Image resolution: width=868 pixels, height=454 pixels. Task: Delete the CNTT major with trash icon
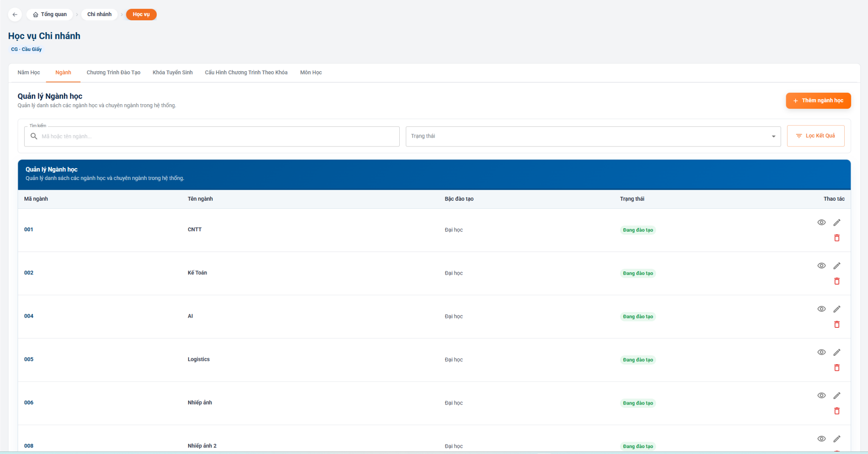[837, 238]
